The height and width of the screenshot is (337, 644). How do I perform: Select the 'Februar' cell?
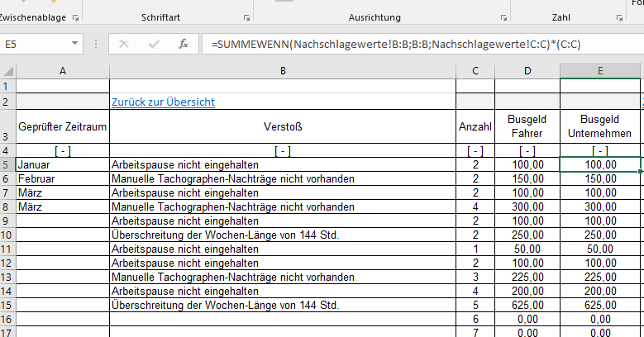click(63, 178)
